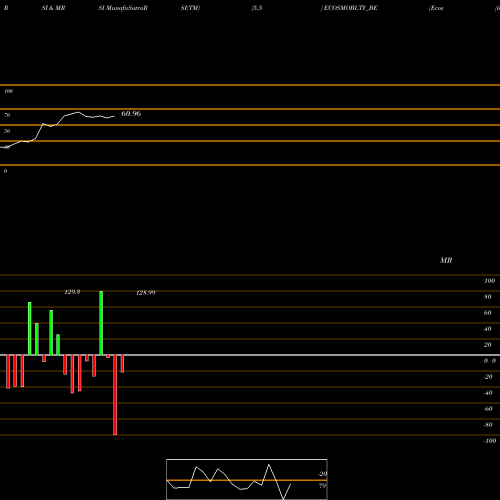Click the tallest green MR bar
Image resolution: width=500 pixels, height=500 pixels.
coord(101,323)
